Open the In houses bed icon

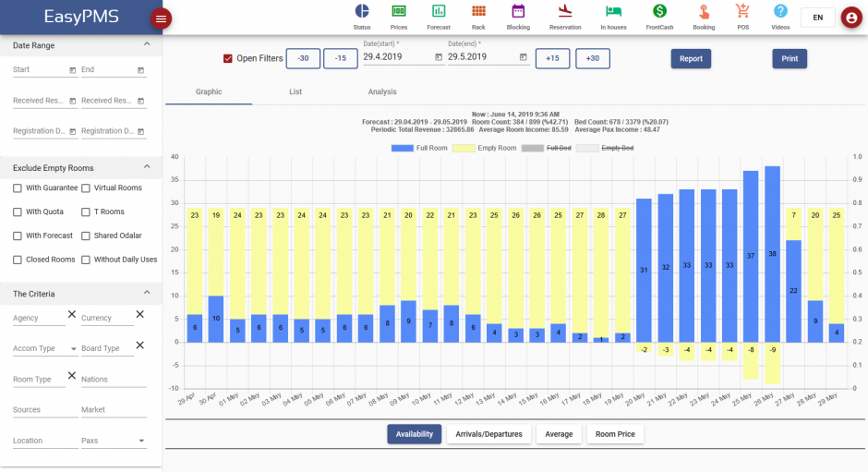coord(613,11)
